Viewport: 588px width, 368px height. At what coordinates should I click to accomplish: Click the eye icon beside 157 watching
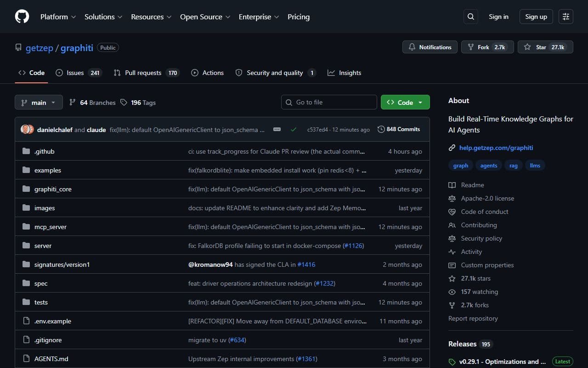pyautogui.click(x=452, y=292)
